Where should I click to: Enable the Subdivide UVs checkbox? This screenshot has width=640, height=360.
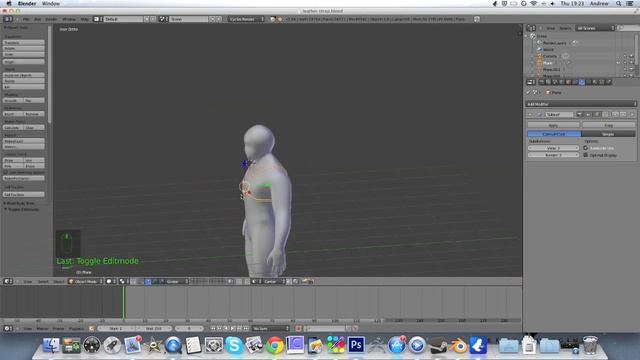586,148
